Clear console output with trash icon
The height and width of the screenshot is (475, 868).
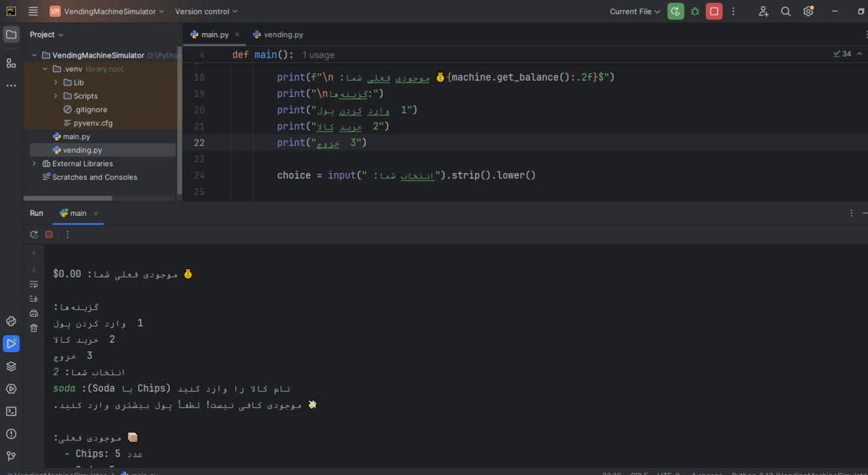(34, 328)
